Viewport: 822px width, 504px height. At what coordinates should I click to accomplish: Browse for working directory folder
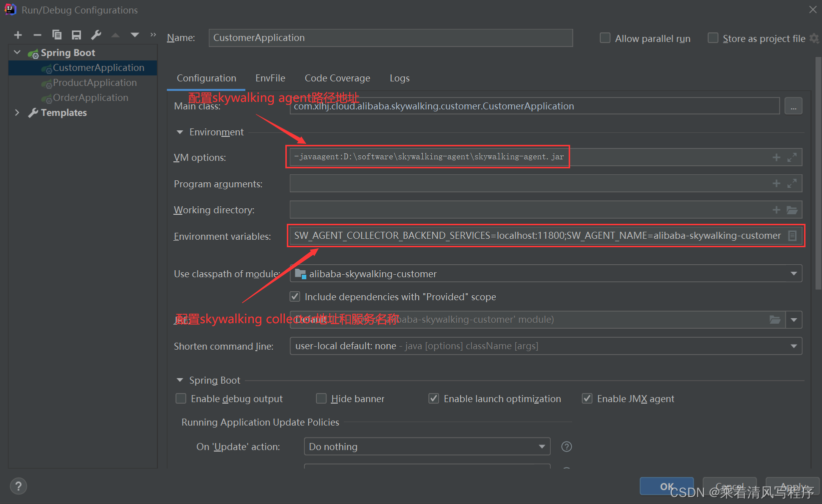792,210
